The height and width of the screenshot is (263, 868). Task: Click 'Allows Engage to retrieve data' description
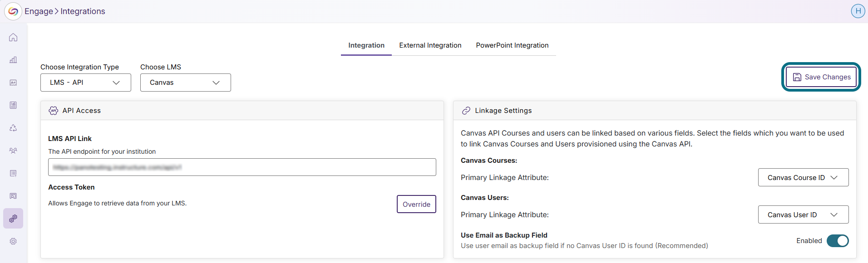point(118,203)
